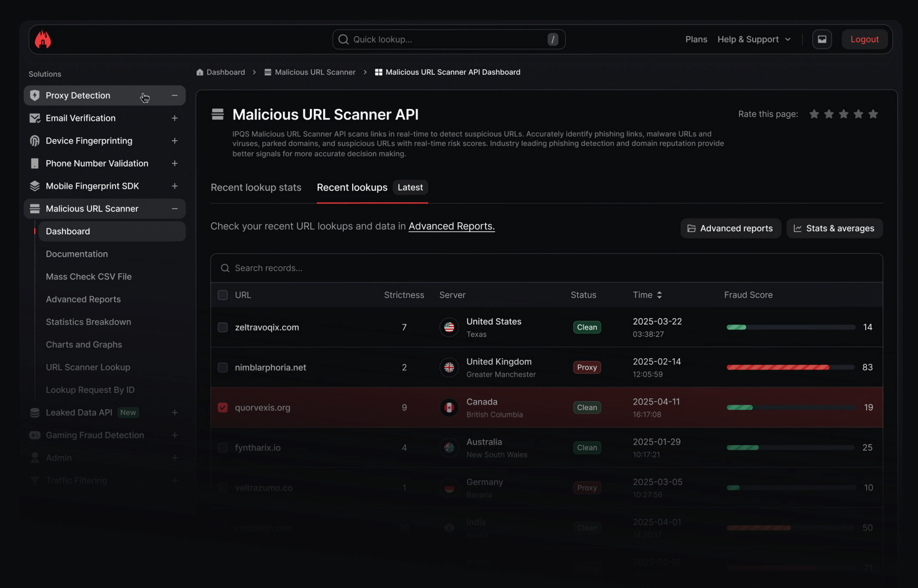Focus the Search records input field
This screenshot has height=588, width=918.
click(x=546, y=268)
